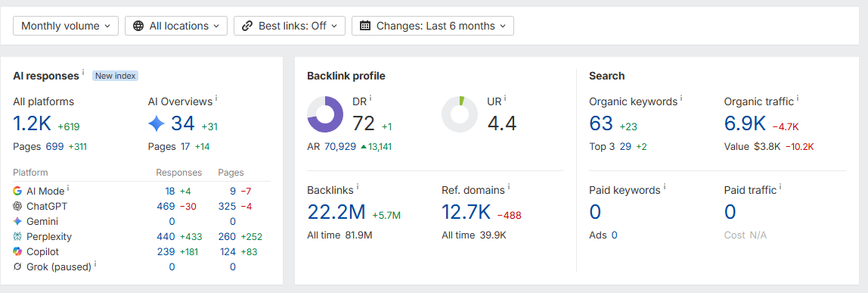The image size is (868, 293).
Task: Open the AI Overviews Pages 17 link
Action: coord(185,147)
